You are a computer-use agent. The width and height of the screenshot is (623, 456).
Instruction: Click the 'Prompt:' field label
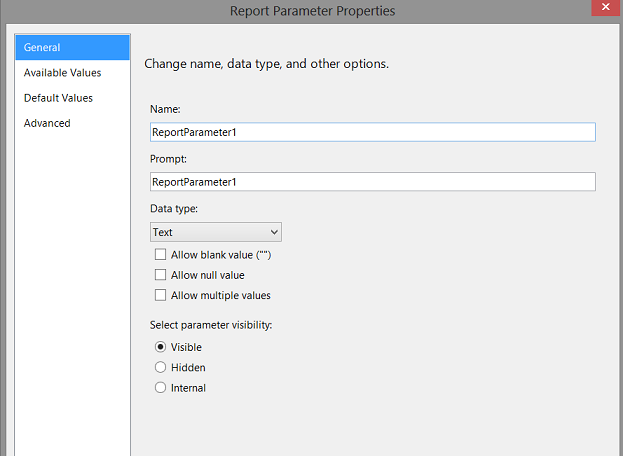click(x=168, y=159)
